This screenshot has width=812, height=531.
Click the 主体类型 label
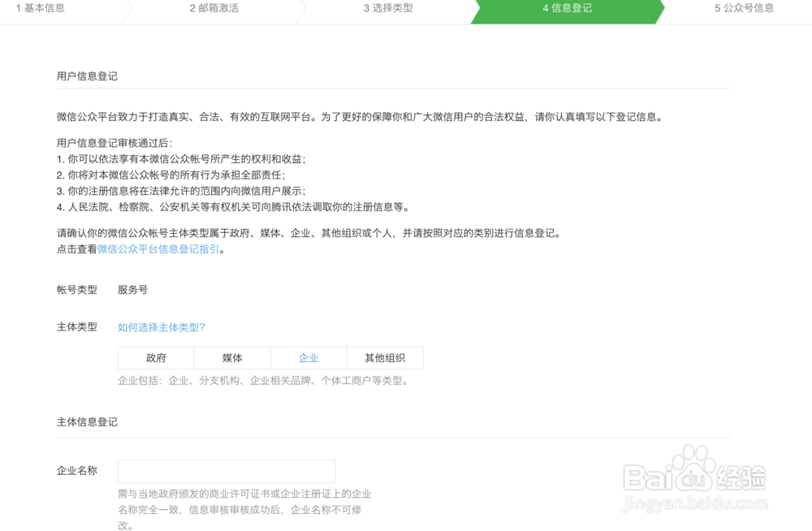click(76, 327)
